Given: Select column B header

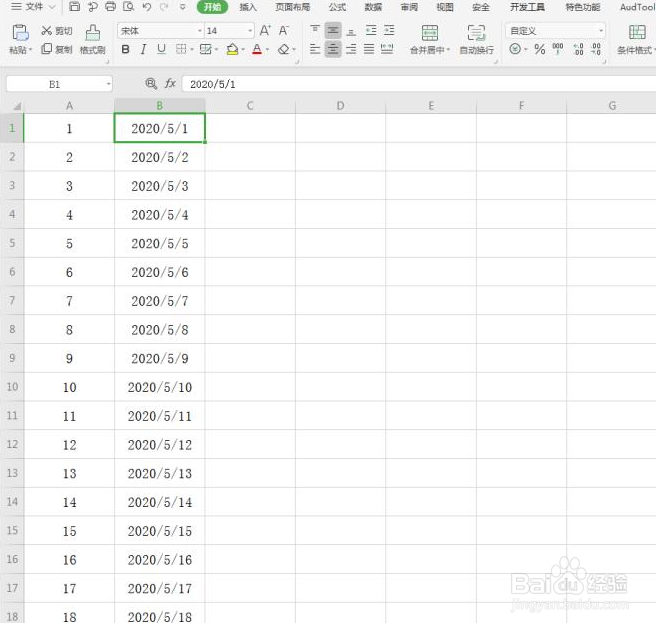Looking at the screenshot, I should coord(160,106).
